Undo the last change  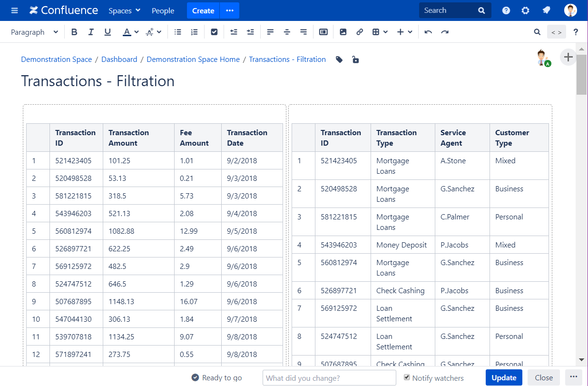tap(428, 31)
